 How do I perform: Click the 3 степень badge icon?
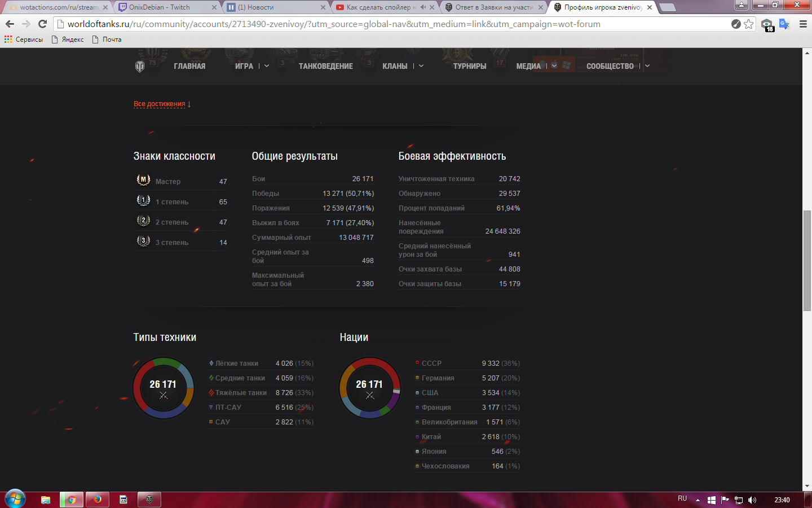point(143,241)
